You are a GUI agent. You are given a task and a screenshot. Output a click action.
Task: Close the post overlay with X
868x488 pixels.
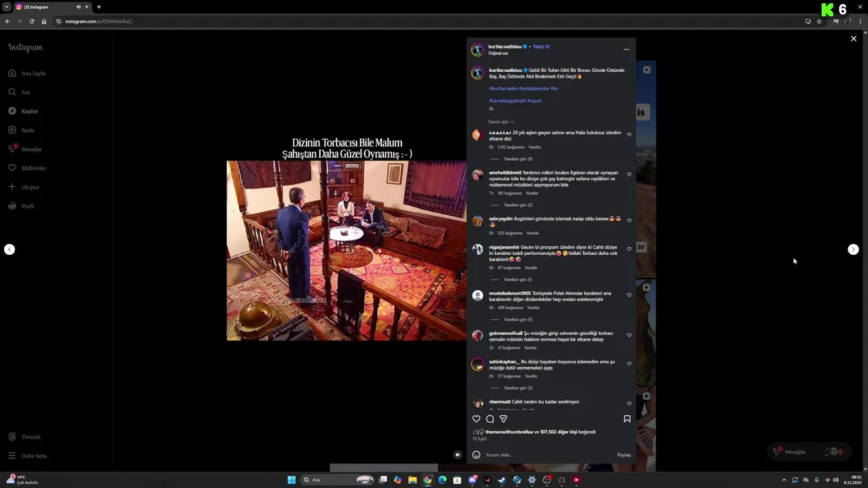[x=854, y=39]
